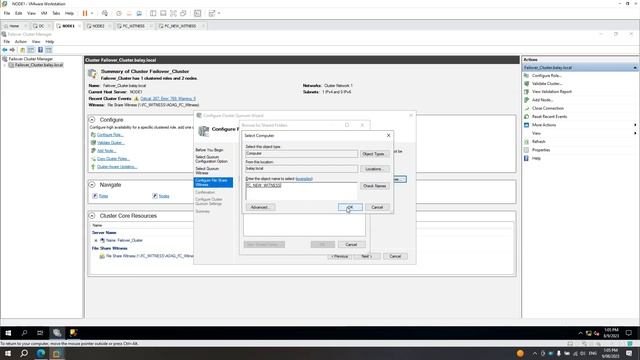Click the Roles link under Navigate
The height and width of the screenshot is (360, 640).
103,196
